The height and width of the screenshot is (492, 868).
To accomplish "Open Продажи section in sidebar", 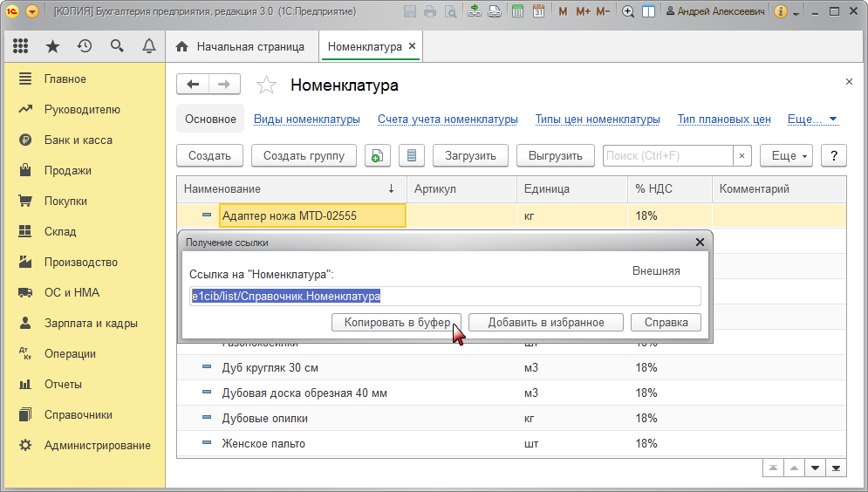I will (x=68, y=170).
